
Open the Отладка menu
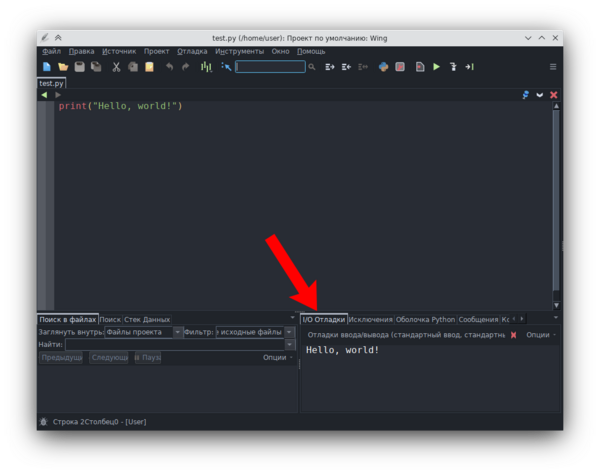click(x=192, y=51)
